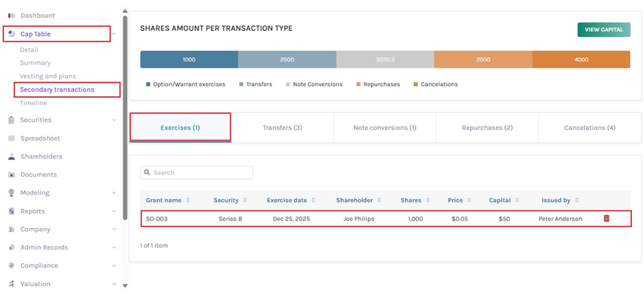Open Secondary transactions in sidebar
Screen dimensions: 644x294
57,89
